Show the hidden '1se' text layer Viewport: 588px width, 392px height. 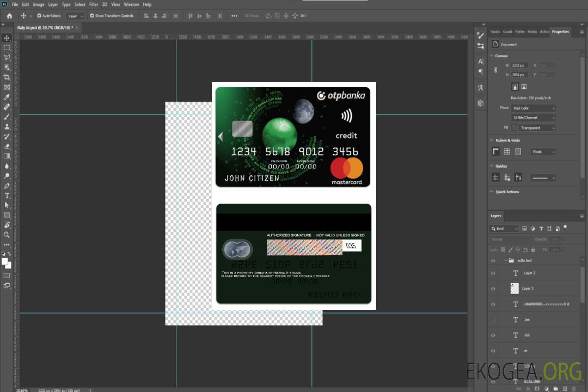click(x=493, y=320)
